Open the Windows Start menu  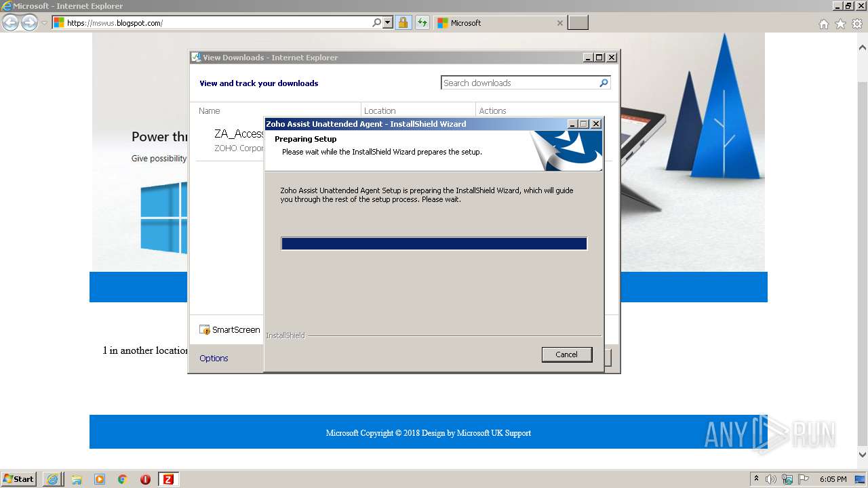coord(19,479)
